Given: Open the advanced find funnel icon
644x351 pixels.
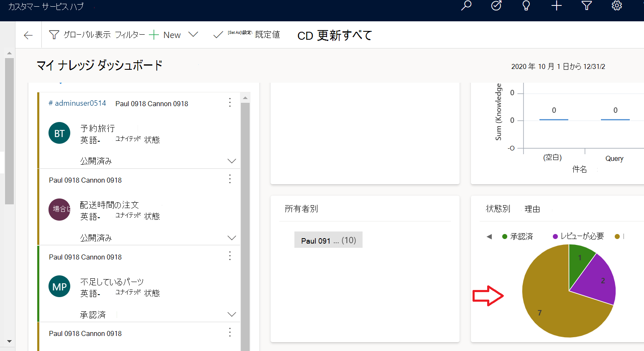Looking at the screenshot, I should 587,6.
